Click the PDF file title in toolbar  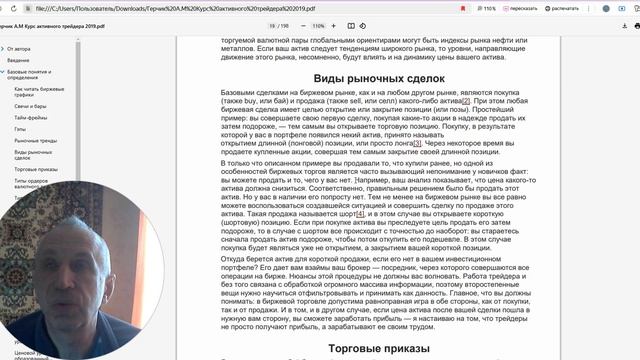[52, 26]
